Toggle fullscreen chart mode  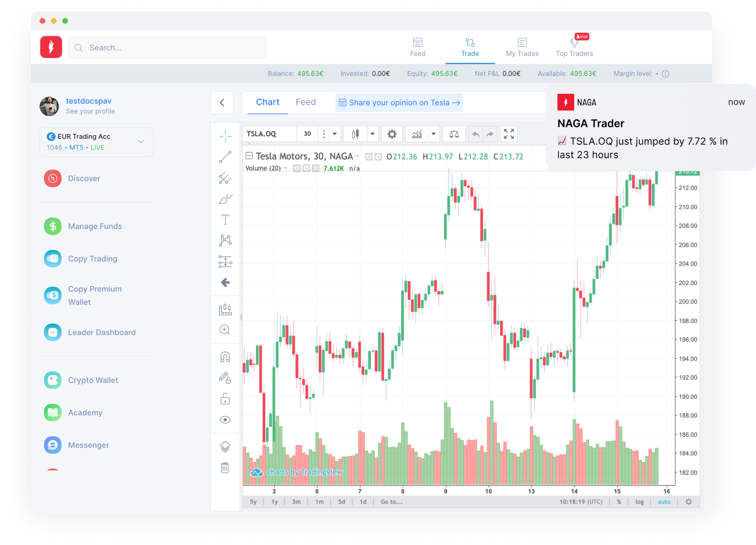(x=509, y=134)
